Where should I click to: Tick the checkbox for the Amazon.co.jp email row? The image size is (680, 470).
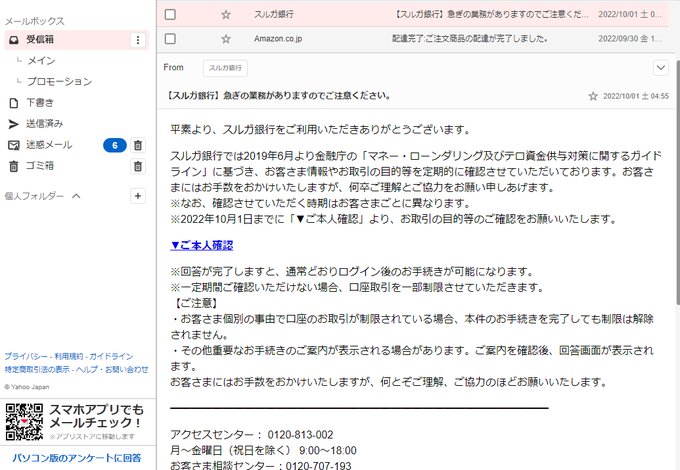pyautogui.click(x=170, y=39)
